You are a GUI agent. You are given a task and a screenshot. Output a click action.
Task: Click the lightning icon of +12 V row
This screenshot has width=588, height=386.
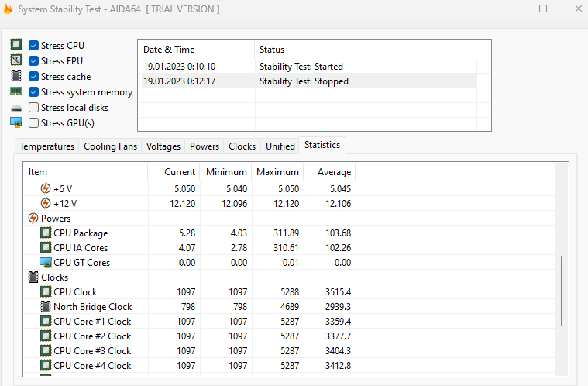[46, 203]
